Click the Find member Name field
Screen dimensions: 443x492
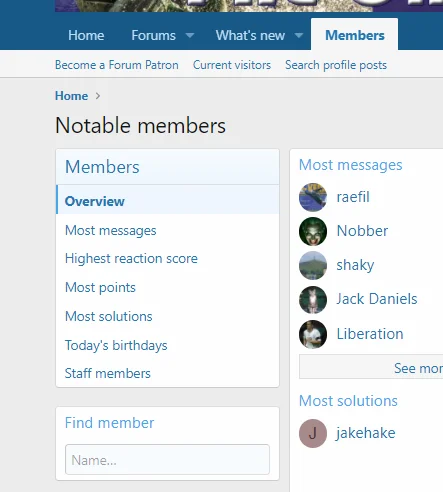pyautogui.click(x=167, y=459)
